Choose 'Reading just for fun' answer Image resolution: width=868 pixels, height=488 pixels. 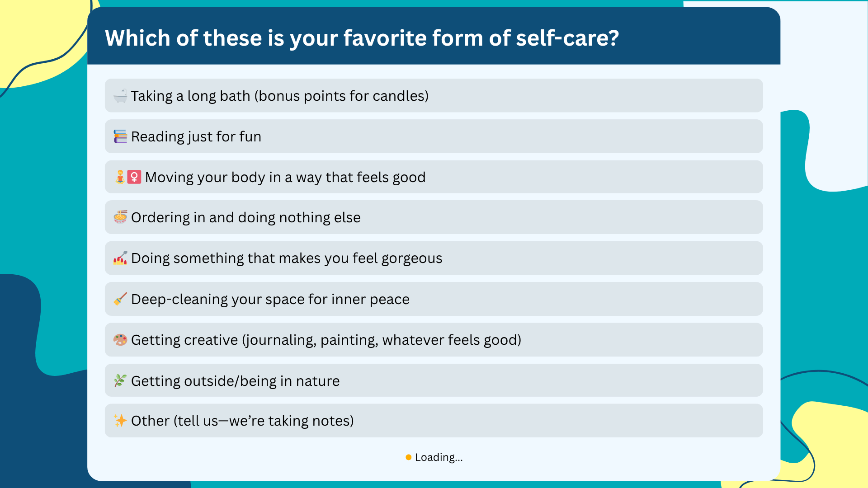point(434,136)
